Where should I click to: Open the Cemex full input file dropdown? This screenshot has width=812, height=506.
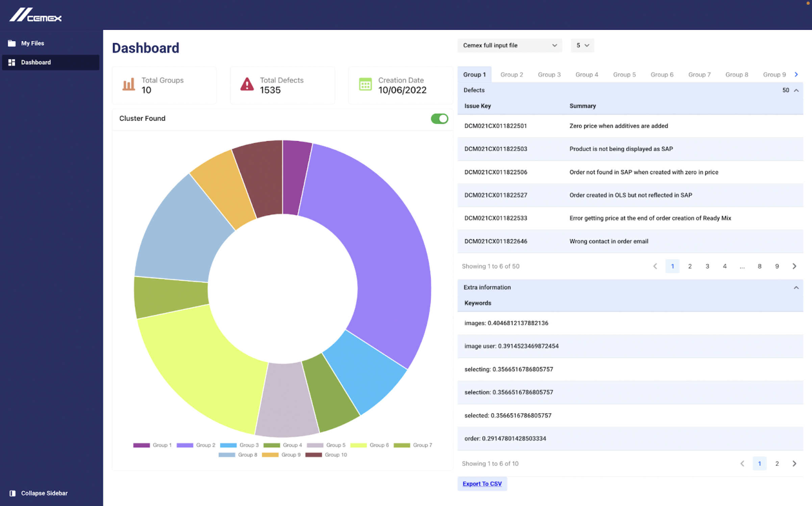(509, 46)
